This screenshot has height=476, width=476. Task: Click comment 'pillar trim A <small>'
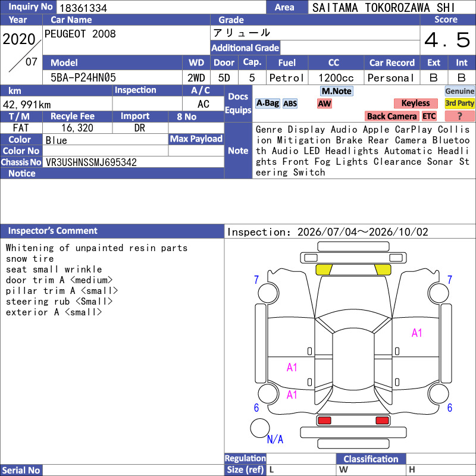(62, 290)
